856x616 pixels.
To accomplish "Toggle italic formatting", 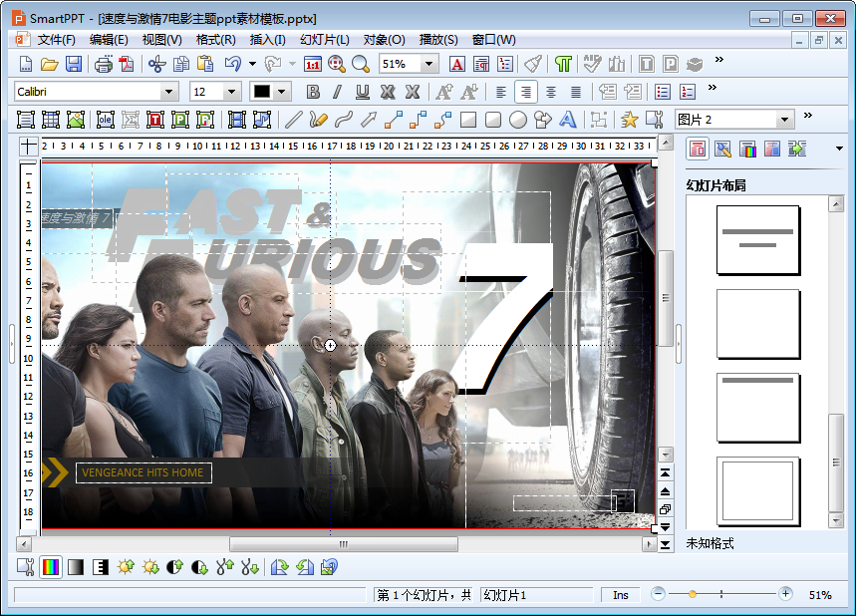I will pyautogui.click(x=338, y=92).
